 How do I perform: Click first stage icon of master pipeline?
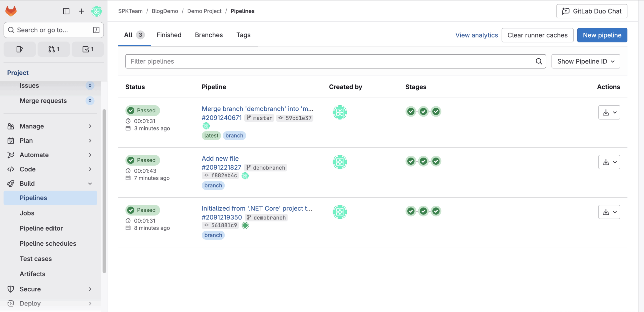(x=411, y=111)
